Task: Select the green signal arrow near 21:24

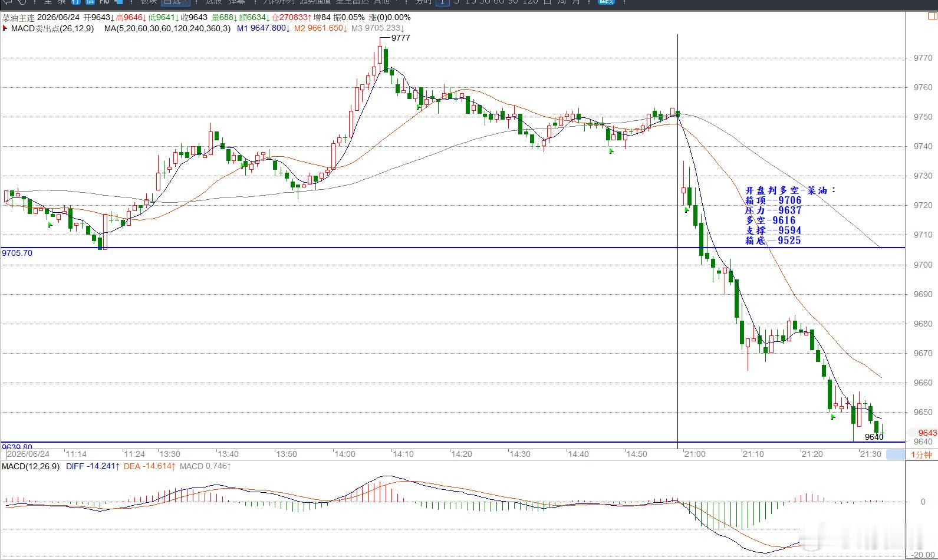Action: [x=833, y=417]
